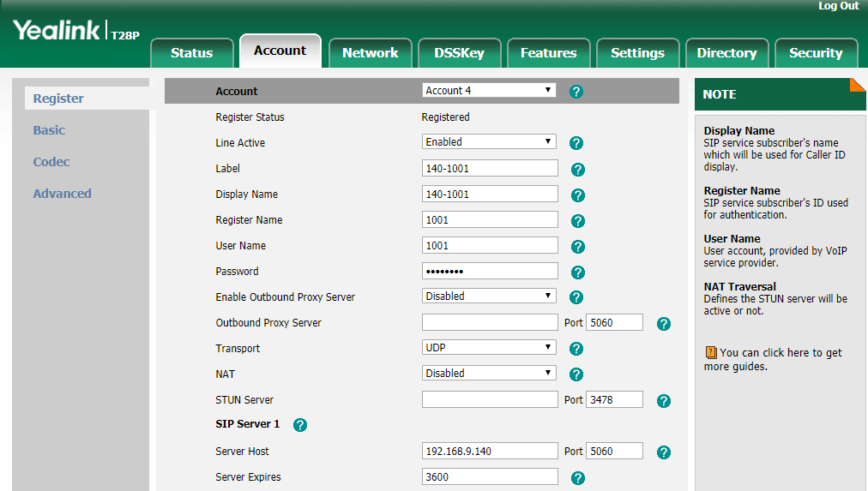This screenshot has height=491, width=868.
Task: Open Enable Outbound Proxy Server dropdown
Action: [x=489, y=296]
